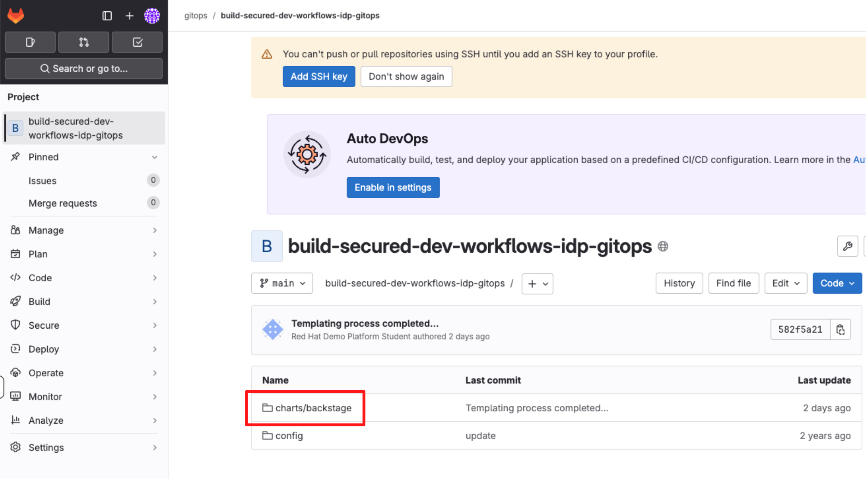This screenshot has height=481, width=868.
Task: Click the Search or go to field
Action: pos(84,69)
